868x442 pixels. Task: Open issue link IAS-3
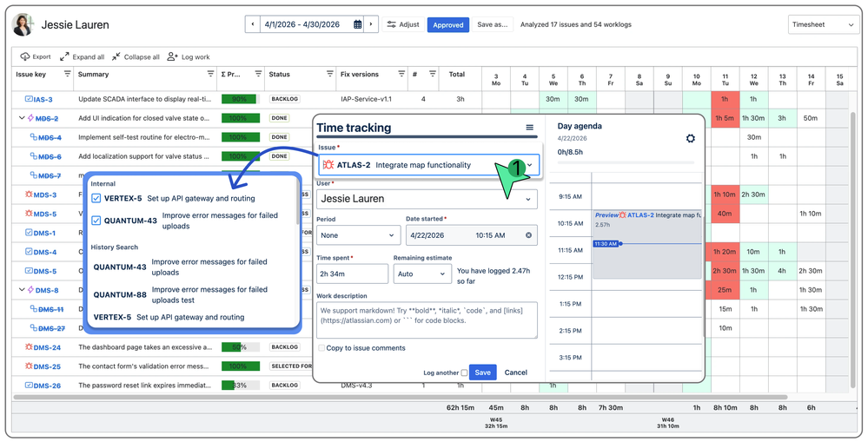point(43,100)
